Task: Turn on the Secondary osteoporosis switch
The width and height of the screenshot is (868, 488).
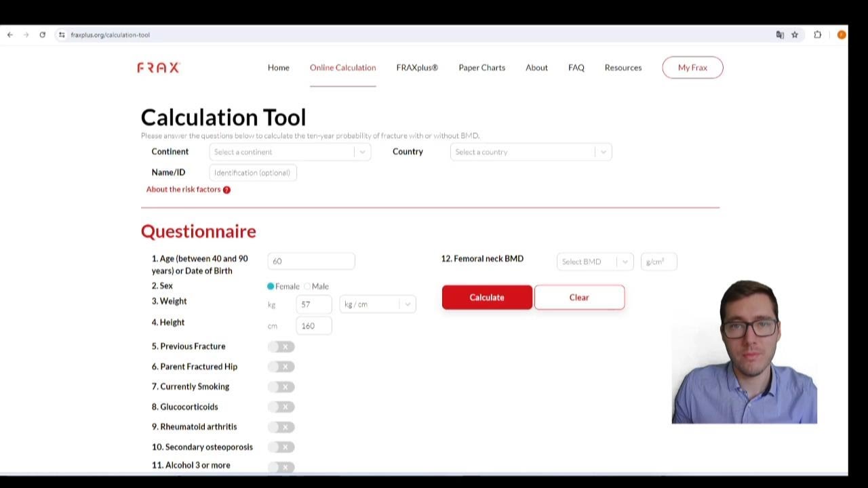Action: pos(281,447)
